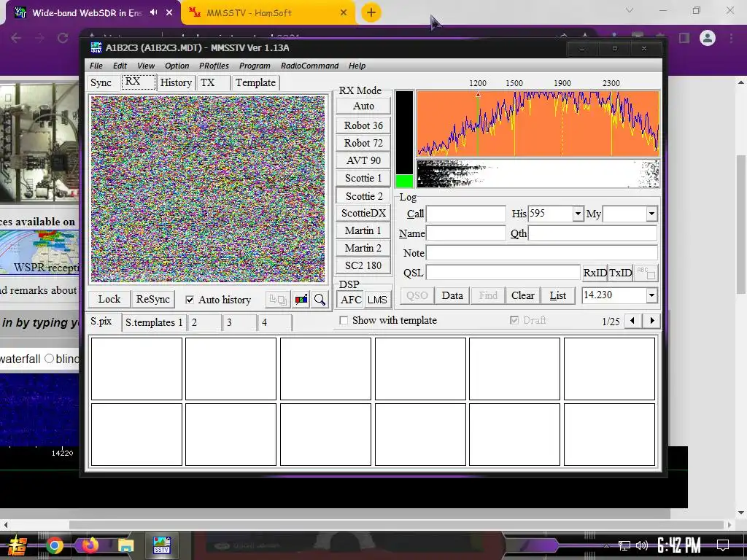Select the blind radio button in WebSDR
This screenshot has width=747, height=560.
(x=49, y=359)
